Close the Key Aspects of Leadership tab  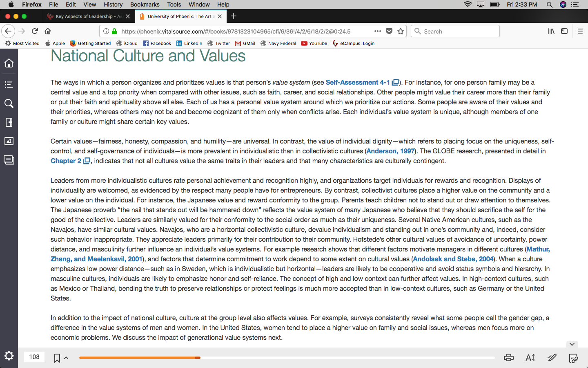pyautogui.click(x=128, y=16)
